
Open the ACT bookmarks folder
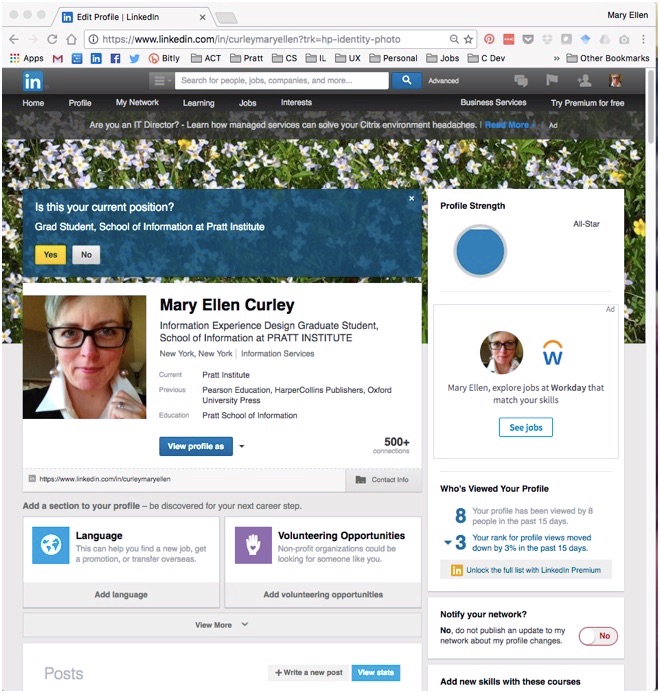click(x=206, y=58)
